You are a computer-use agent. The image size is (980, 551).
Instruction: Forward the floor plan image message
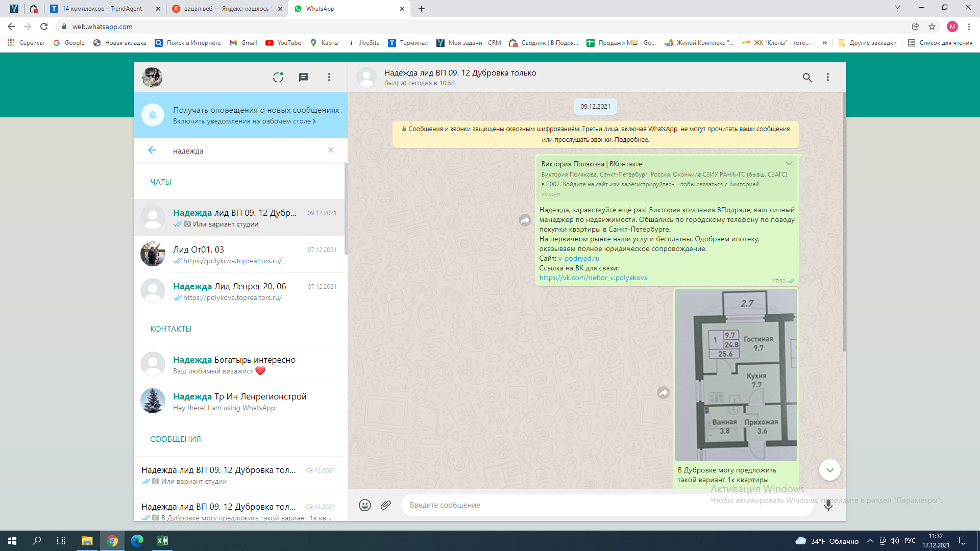point(663,392)
